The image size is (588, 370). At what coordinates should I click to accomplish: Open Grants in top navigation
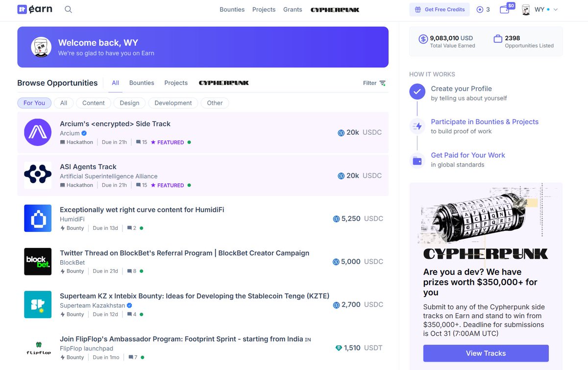point(293,9)
